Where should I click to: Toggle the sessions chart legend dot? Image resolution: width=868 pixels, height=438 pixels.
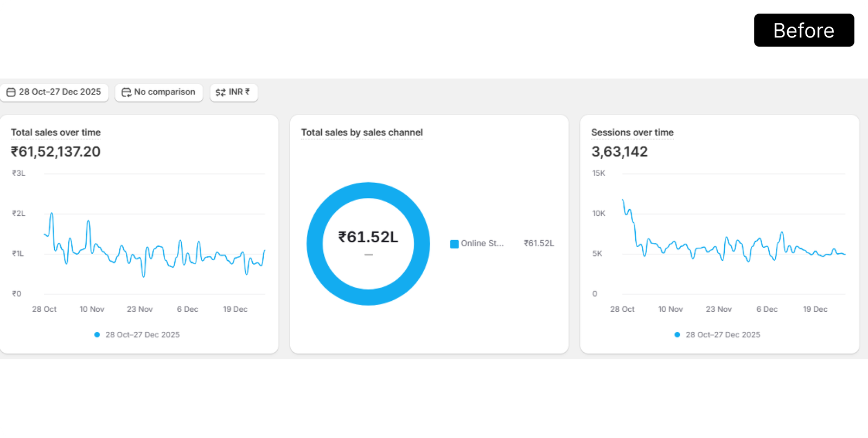(677, 334)
